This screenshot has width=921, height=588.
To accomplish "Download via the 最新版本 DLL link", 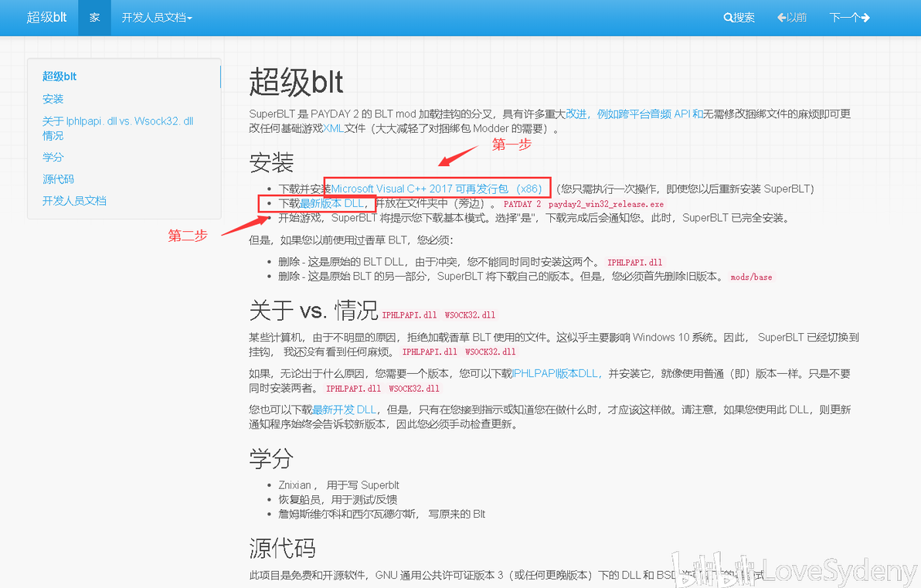I will tap(332, 203).
